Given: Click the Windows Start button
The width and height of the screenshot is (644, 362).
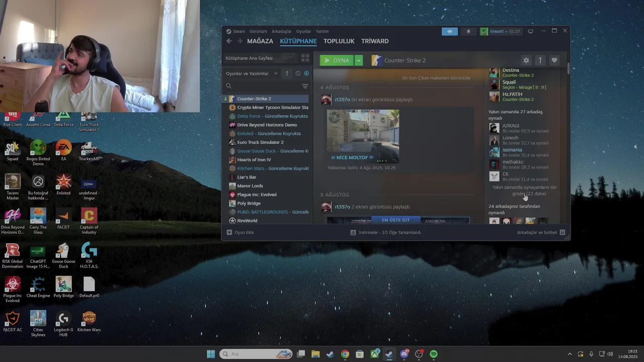Looking at the screenshot, I should point(211,354).
